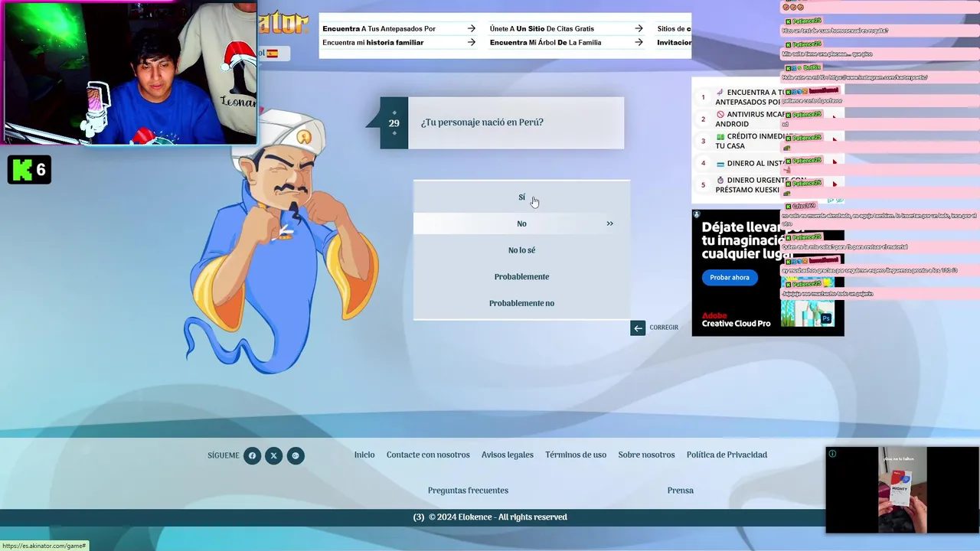
Task: Pick the 'Probablemente no' answer
Action: (x=521, y=303)
